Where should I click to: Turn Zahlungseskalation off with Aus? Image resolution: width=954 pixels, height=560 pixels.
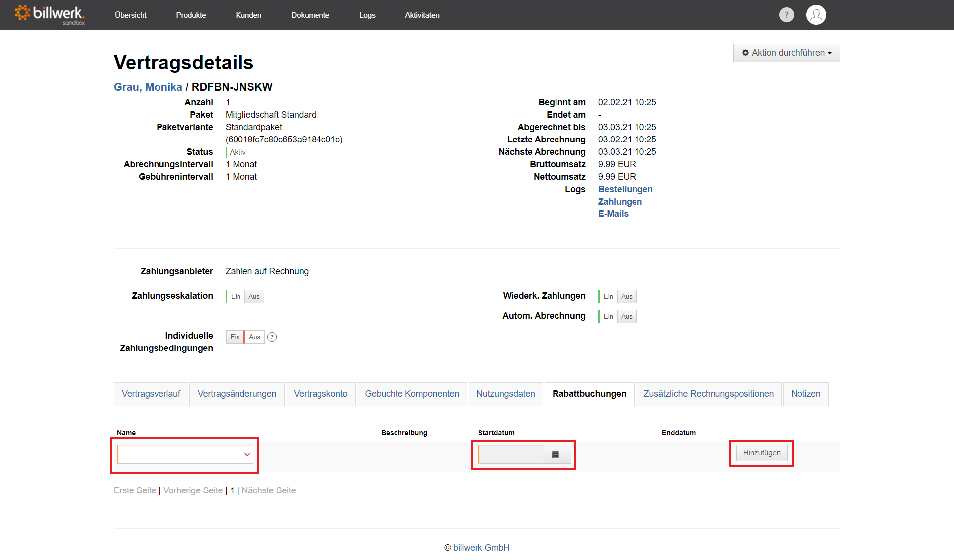[254, 296]
